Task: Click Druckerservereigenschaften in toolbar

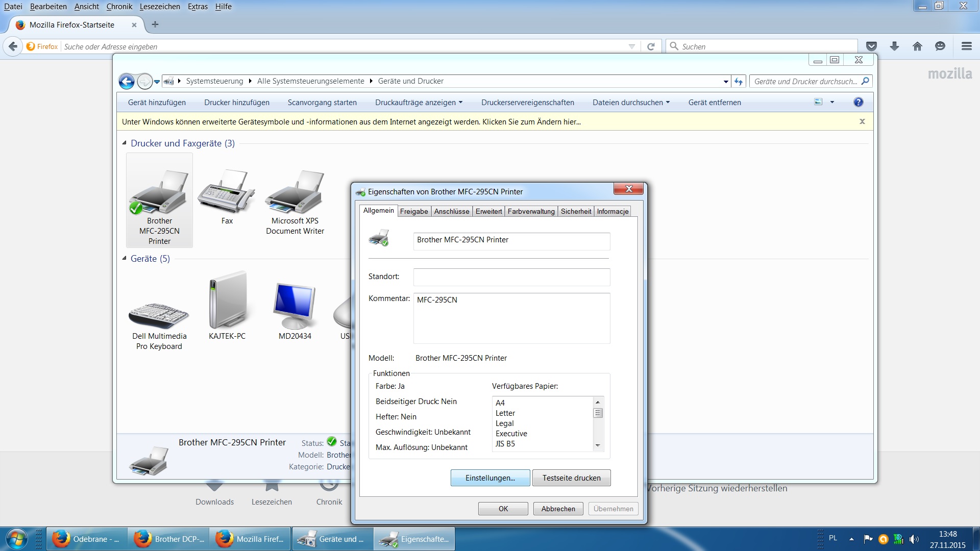Action: pyautogui.click(x=527, y=102)
